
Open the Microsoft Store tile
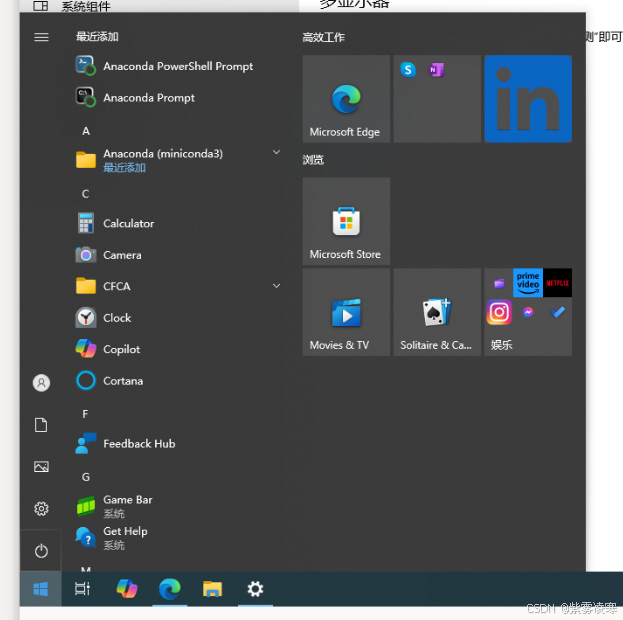point(346,221)
